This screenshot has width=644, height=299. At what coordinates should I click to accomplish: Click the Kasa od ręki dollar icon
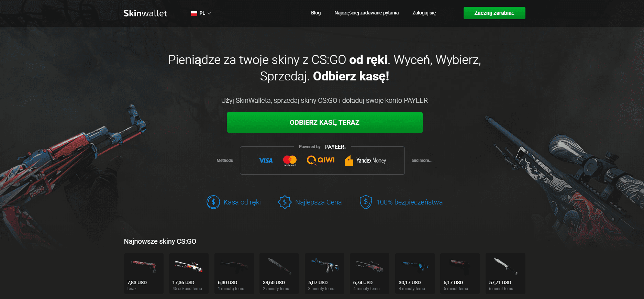point(213,202)
